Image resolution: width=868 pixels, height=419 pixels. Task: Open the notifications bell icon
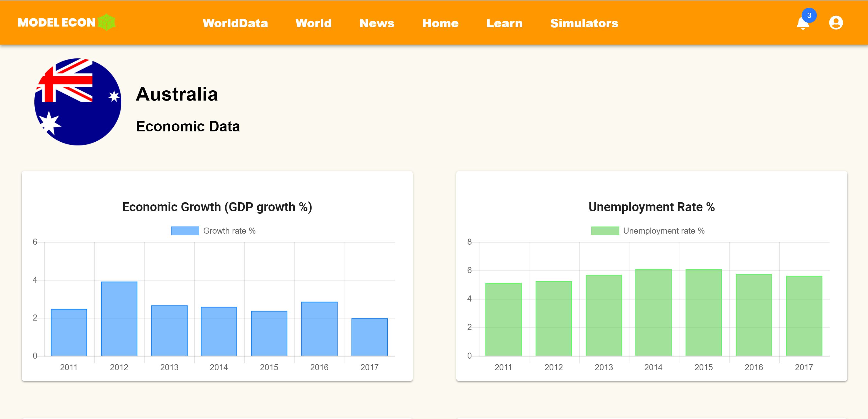pyautogui.click(x=803, y=23)
